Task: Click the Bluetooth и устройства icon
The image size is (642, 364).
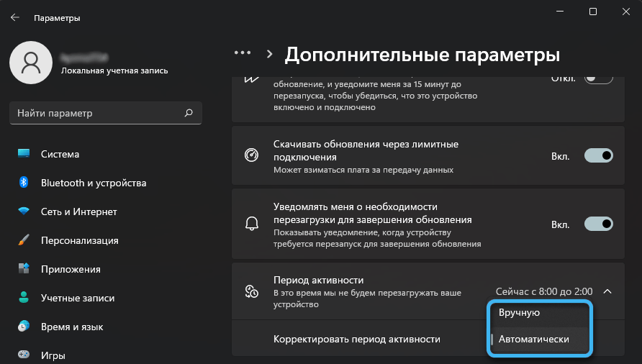Action: pyautogui.click(x=24, y=183)
